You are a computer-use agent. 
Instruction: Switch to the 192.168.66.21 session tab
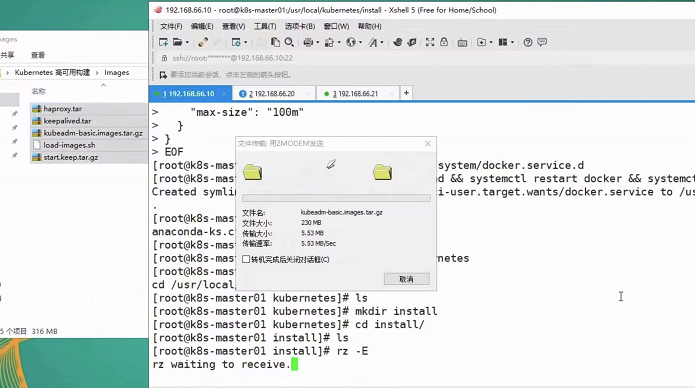coord(355,94)
